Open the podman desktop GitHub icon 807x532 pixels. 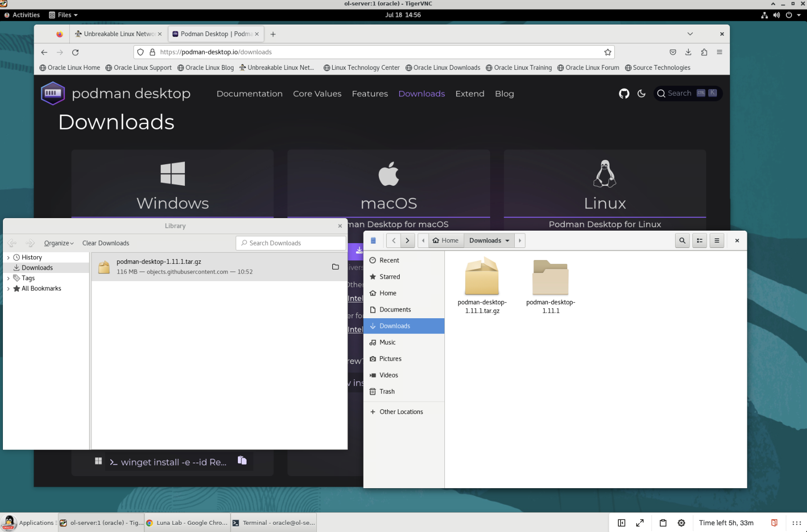pos(624,93)
